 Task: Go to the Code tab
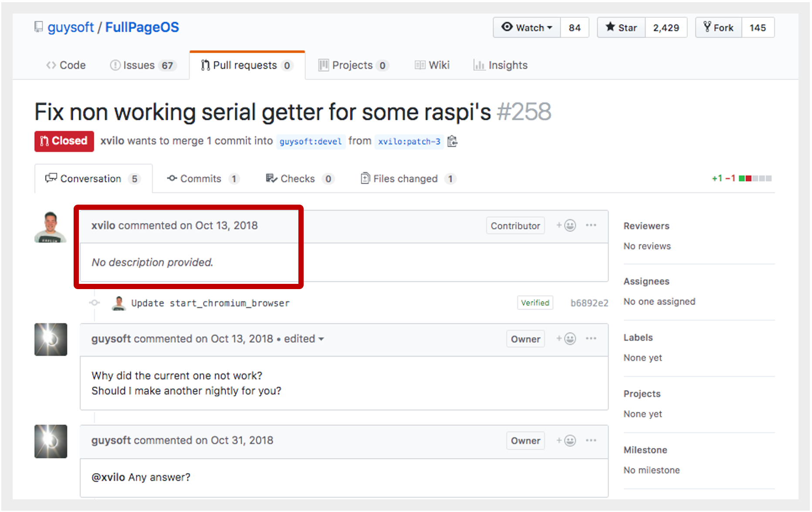pyautogui.click(x=66, y=65)
